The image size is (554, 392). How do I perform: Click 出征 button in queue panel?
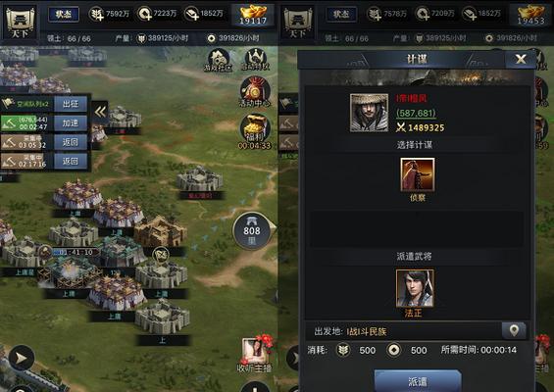click(x=71, y=104)
